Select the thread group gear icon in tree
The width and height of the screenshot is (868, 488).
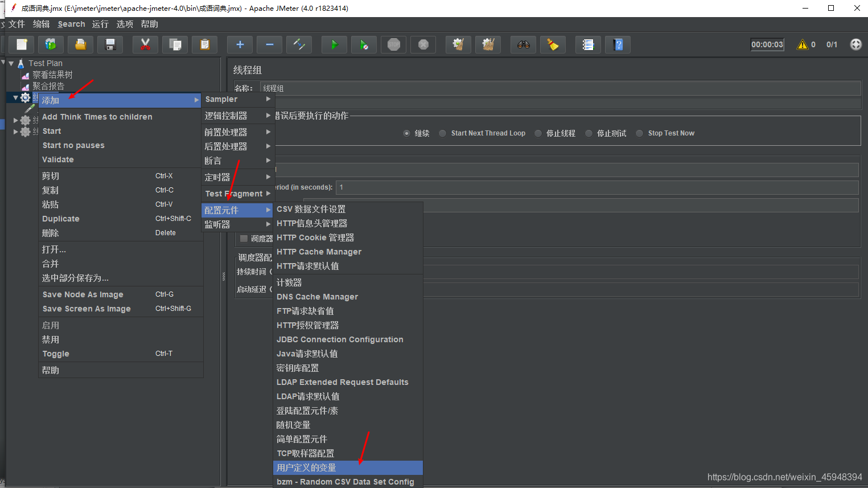point(26,98)
